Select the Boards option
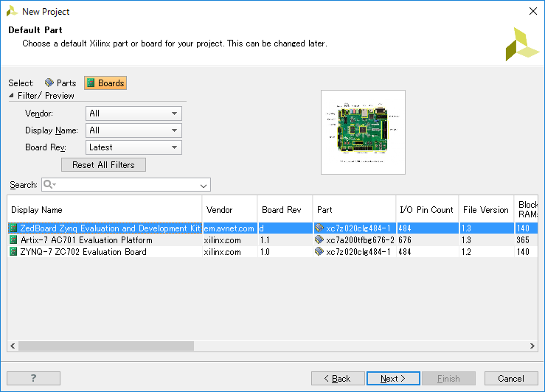 tap(105, 83)
